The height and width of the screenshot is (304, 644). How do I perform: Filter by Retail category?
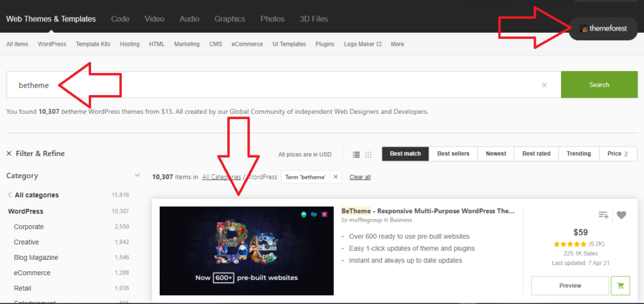[22, 288]
